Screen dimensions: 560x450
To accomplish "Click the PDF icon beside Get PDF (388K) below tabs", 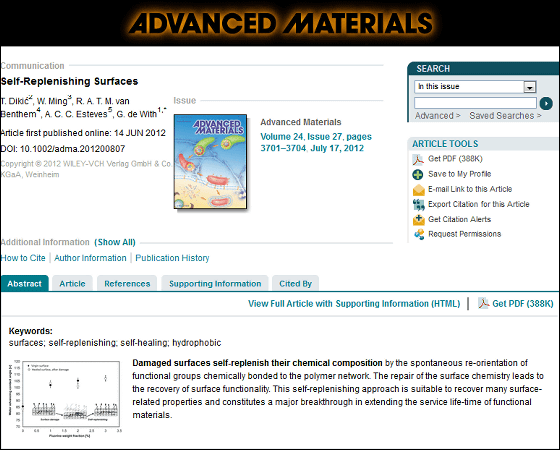I will tap(484, 304).
